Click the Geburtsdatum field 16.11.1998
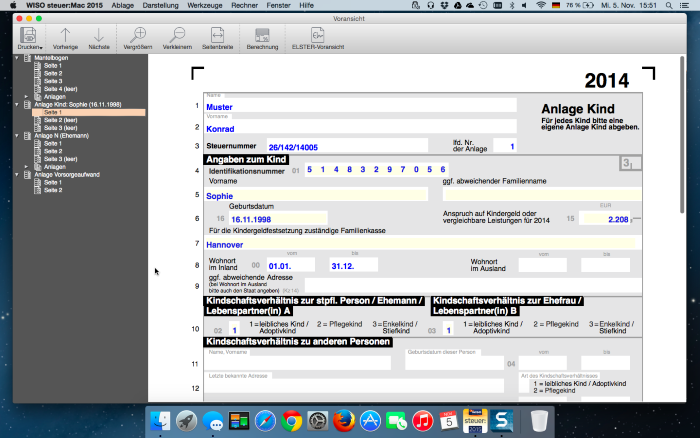Viewport: 700px width, 438px height. tap(278, 218)
